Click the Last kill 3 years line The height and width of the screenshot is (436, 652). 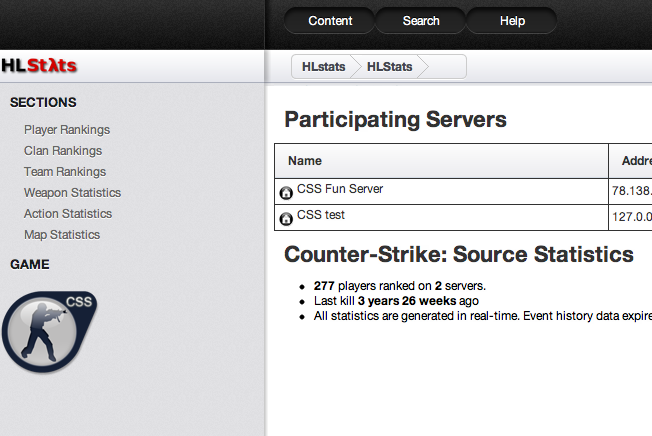396,301
